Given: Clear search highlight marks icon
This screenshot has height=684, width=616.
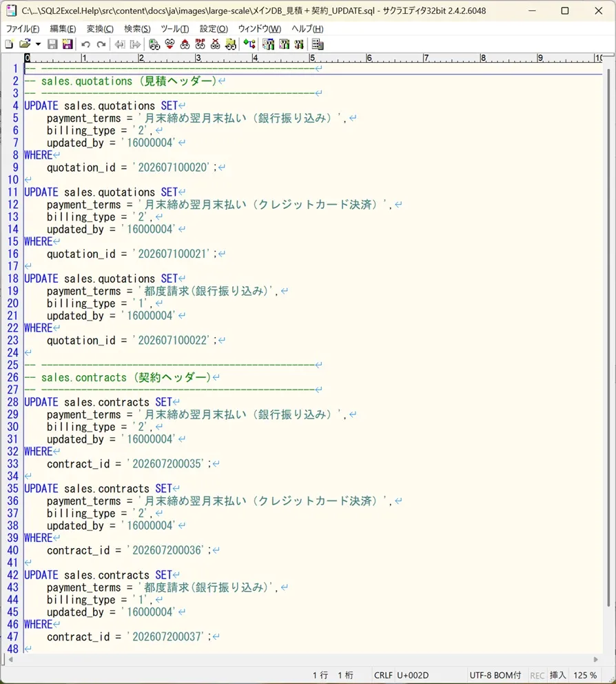Looking at the screenshot, I should (x=216, y=44).
